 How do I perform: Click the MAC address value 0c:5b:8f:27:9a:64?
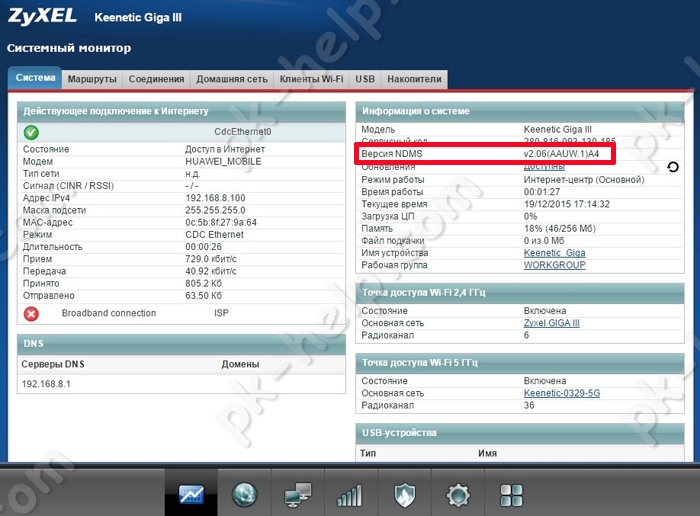[x=221, y=223]
